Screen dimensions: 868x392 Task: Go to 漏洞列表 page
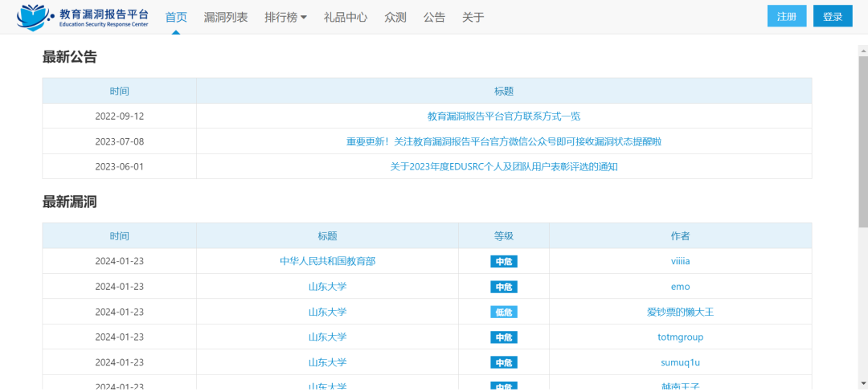[226, 17]
